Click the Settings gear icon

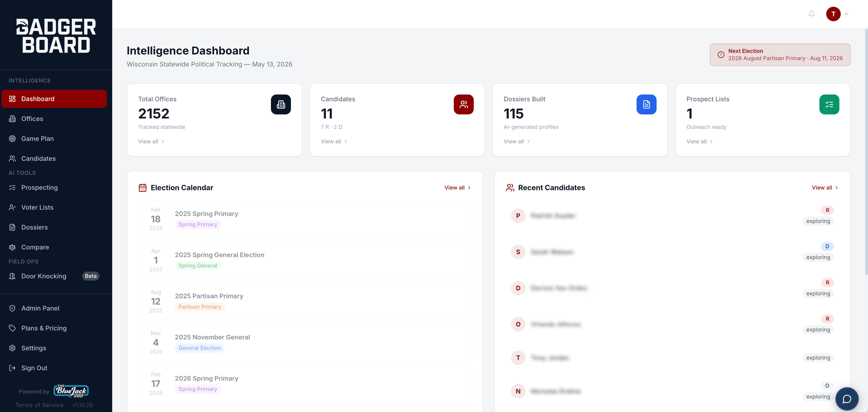(12, 348)
